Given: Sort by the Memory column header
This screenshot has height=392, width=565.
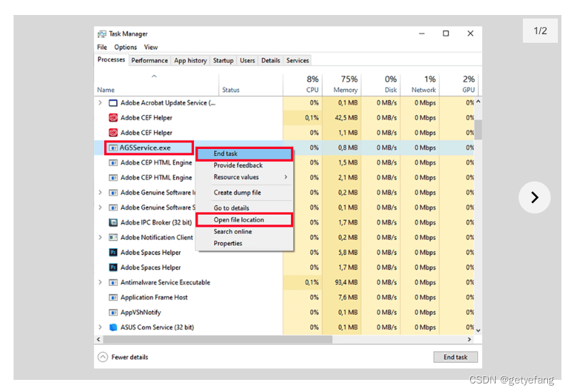Looking at the screenshot, I should coord(342,85).
